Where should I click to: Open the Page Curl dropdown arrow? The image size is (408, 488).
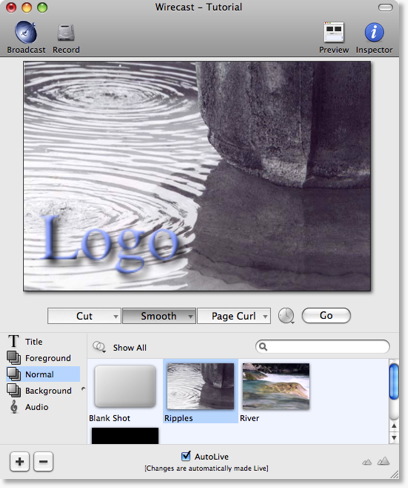point(265,316)
